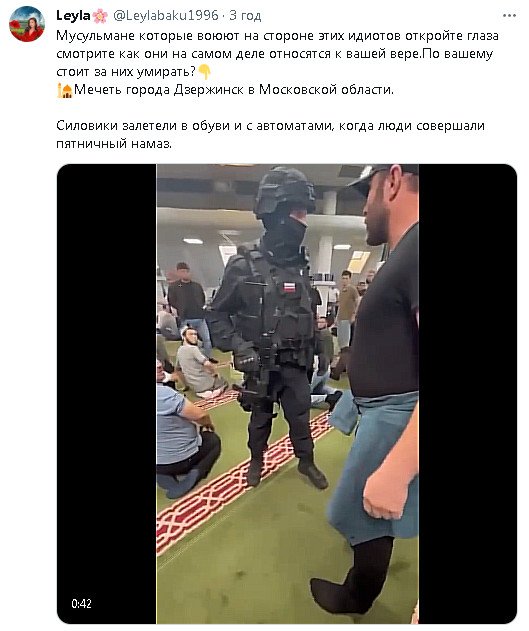The width and height of the screenshot is (529, 631).
Task: Open the tweet's three-dot more options menu
Action: coord(509,16)
